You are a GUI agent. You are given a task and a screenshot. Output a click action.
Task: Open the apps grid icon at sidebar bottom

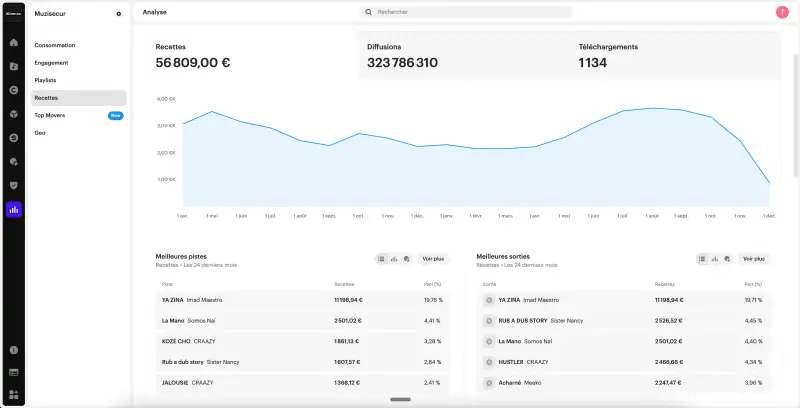14,395
